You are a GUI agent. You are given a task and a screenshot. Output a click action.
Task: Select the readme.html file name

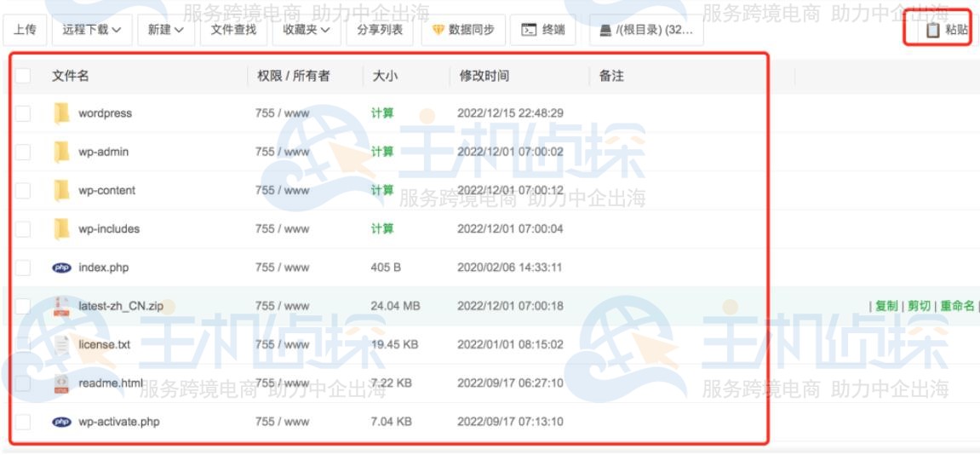(x=111, y=383)
